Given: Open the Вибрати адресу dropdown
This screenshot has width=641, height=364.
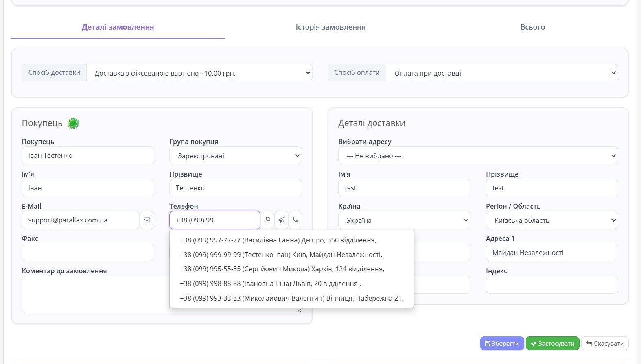Looking at the screenshot, I should tap(478, 155).
